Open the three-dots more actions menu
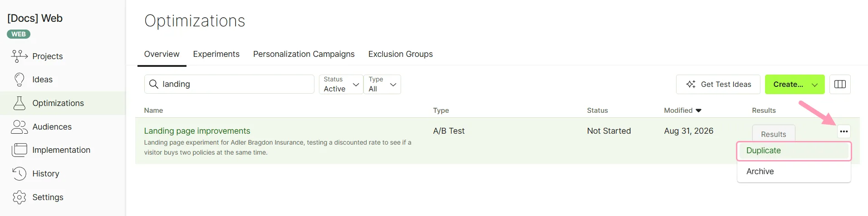Viewport: 868px width, 216px height. click(843, 131)
